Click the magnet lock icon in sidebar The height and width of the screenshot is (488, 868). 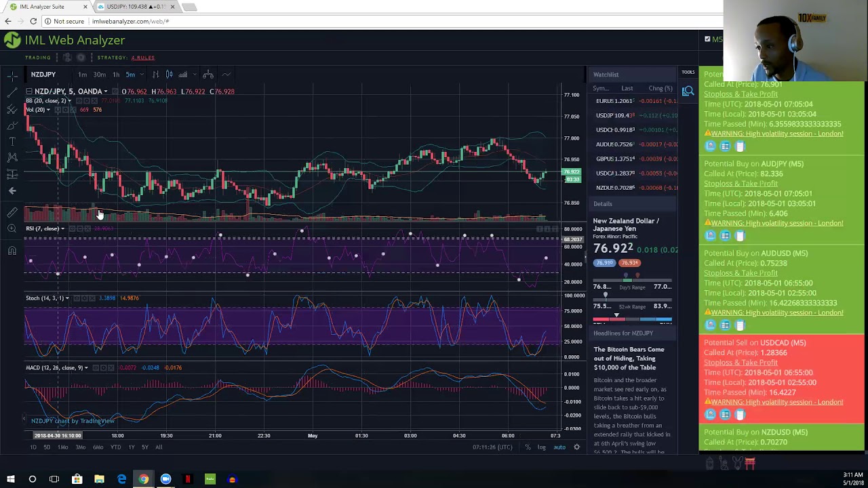tap(12, 251)
